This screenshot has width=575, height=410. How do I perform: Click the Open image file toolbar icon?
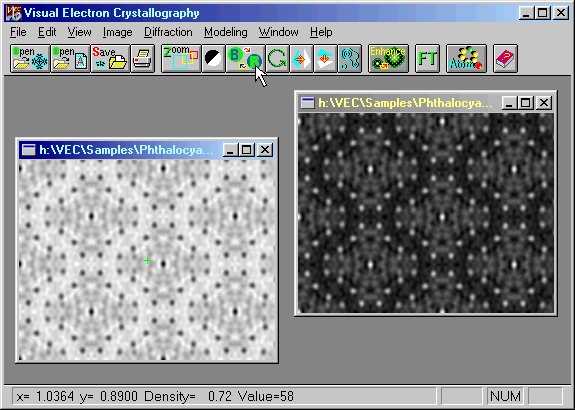click(x=30, y=59)
